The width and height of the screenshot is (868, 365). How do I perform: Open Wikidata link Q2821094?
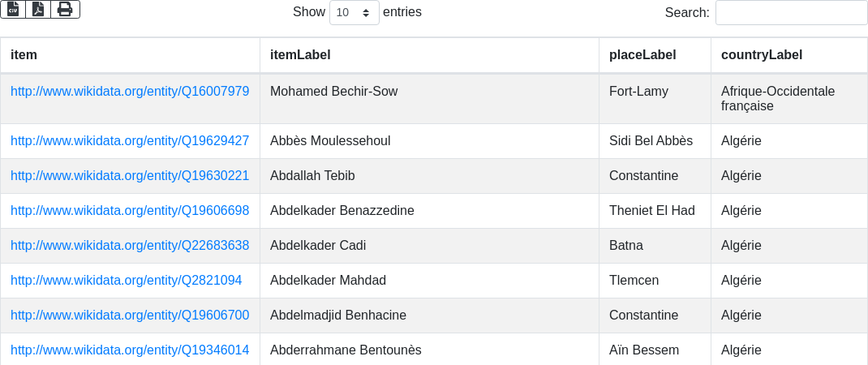coord(127,281)
